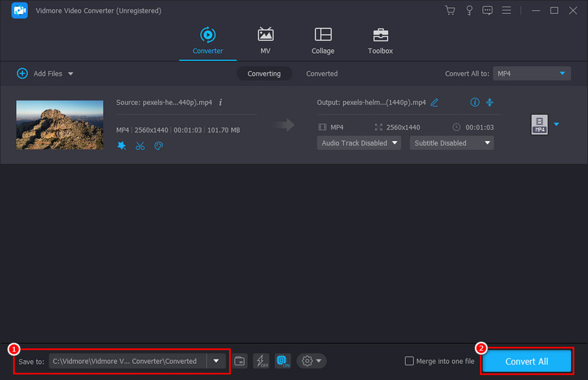Click the mountain video thumbnail

click(x=60, y=125)
